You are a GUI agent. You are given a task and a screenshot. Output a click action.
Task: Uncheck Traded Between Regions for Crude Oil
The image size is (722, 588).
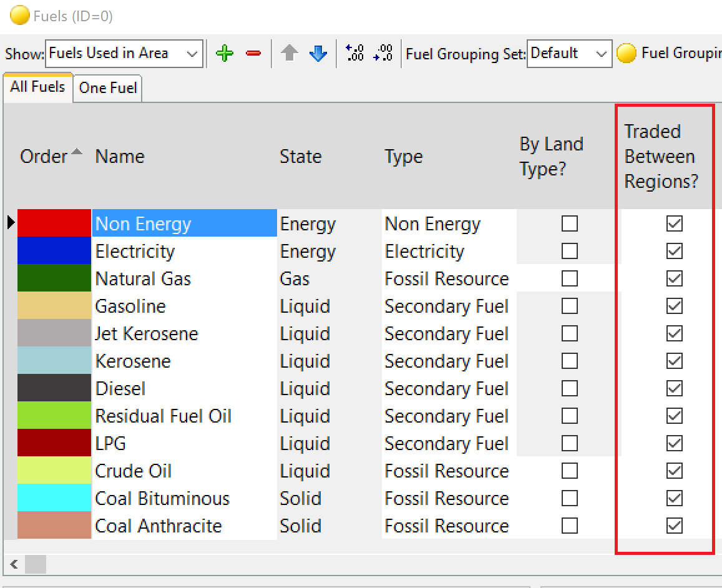(675, 471)
